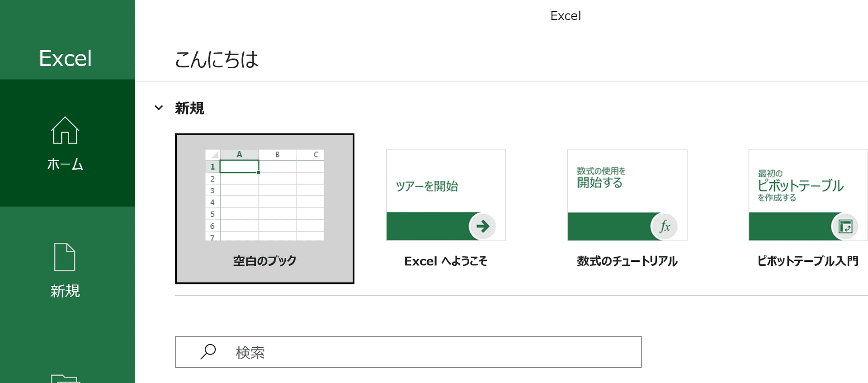This screenshot has height=383, width=868.
Task: Open the folder icon at sidebar bottom
Action: click(x=66, y=378)
